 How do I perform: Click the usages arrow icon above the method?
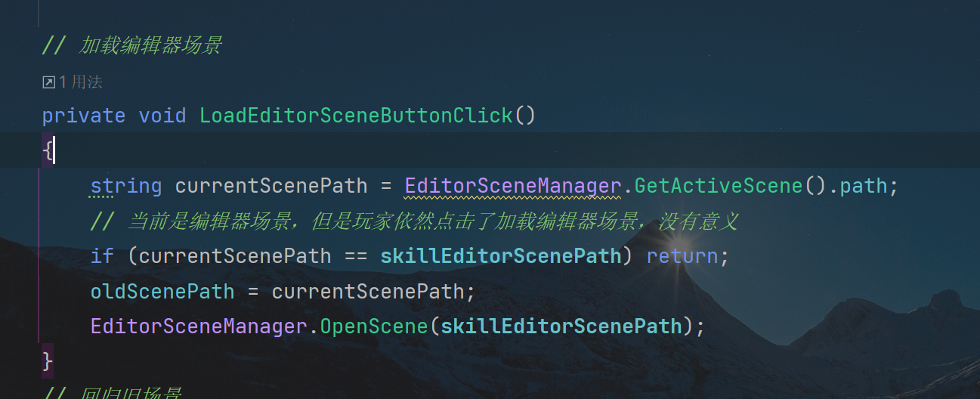tap(48, 82)
